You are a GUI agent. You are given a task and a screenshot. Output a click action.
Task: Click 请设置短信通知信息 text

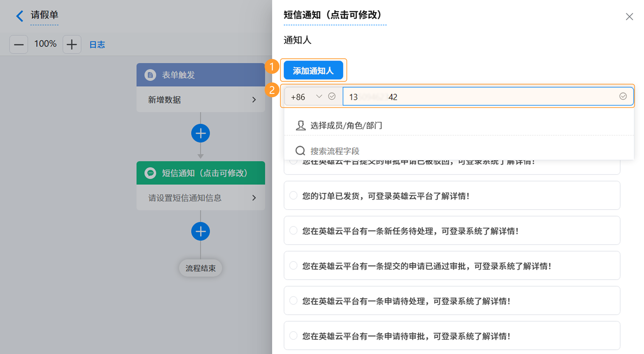[185, 198]
